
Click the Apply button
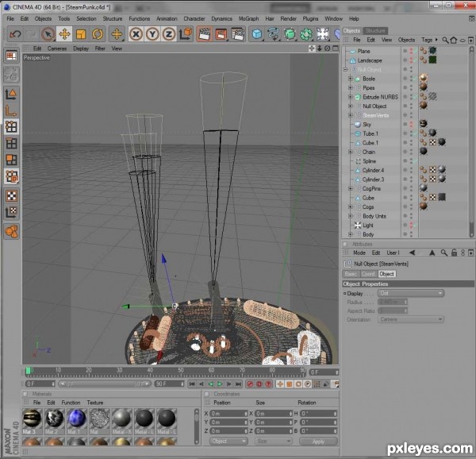pyautogui.click(x=318, y=442)
